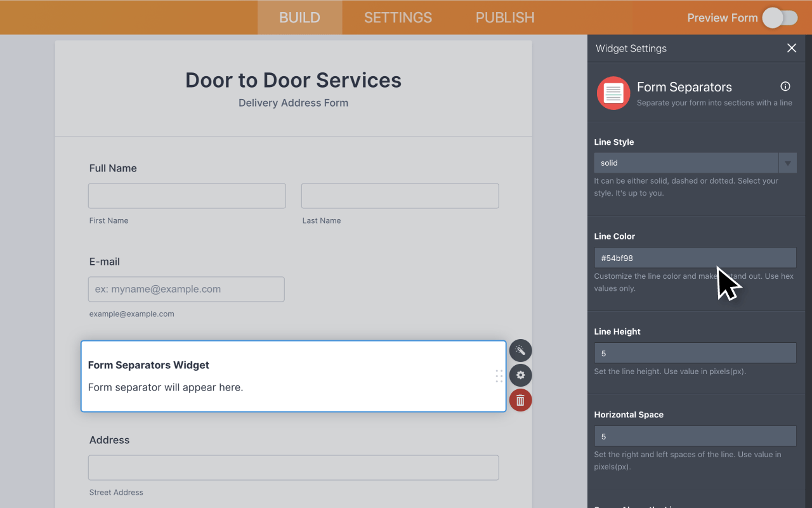Close the Widget Settings panel
Viewport: 812px width, 508px height.
coord(791,48)
